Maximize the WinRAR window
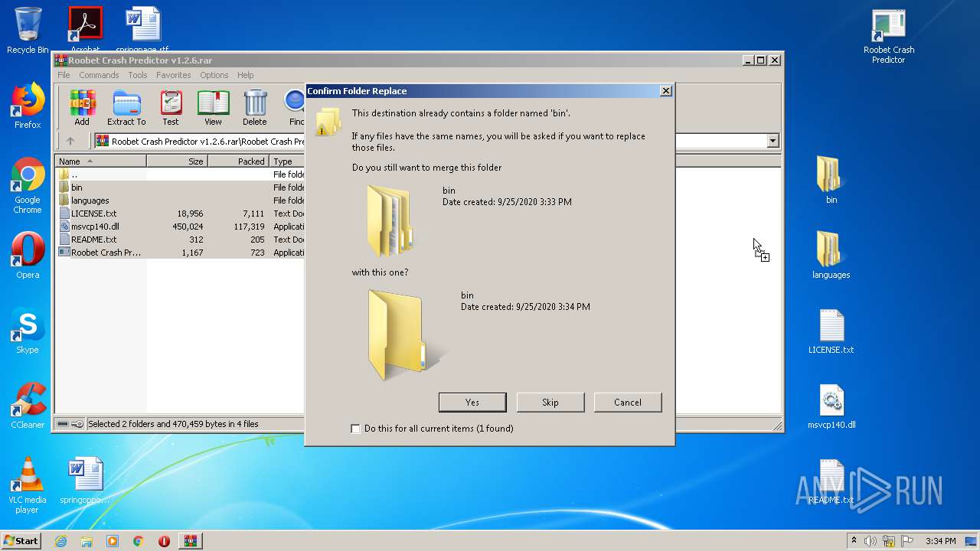 click(760, 60)
